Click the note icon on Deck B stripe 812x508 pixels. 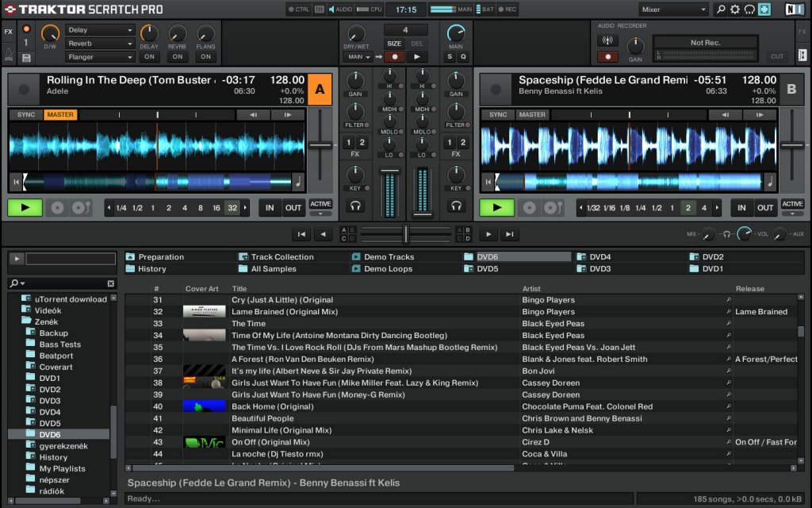click(x=770, y=182)
